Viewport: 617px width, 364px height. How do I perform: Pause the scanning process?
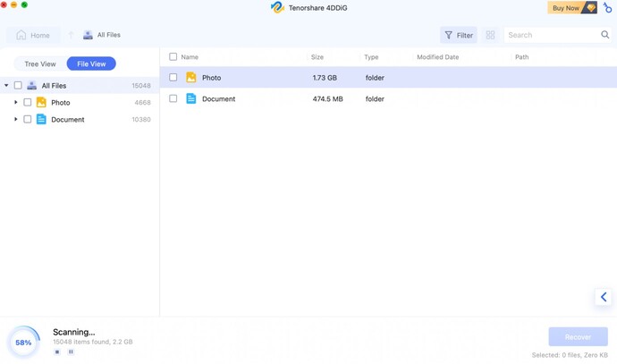(x=71, y=351)
